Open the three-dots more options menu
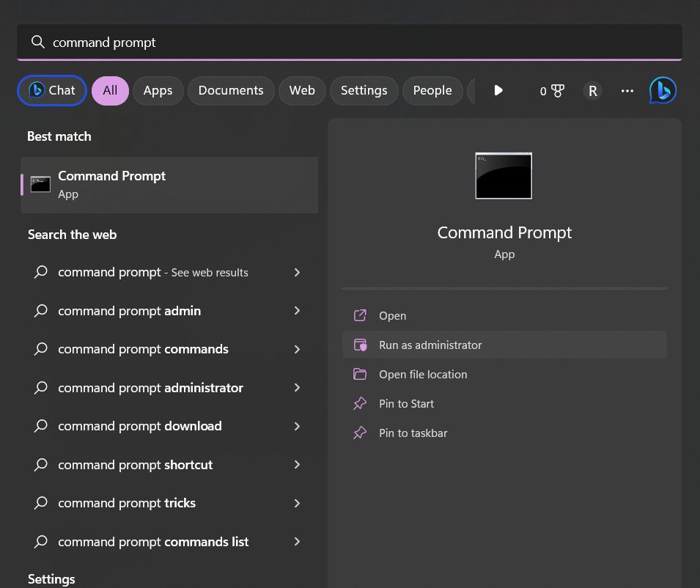This screenshot has width=700, height=588. (x=627, y=91)
